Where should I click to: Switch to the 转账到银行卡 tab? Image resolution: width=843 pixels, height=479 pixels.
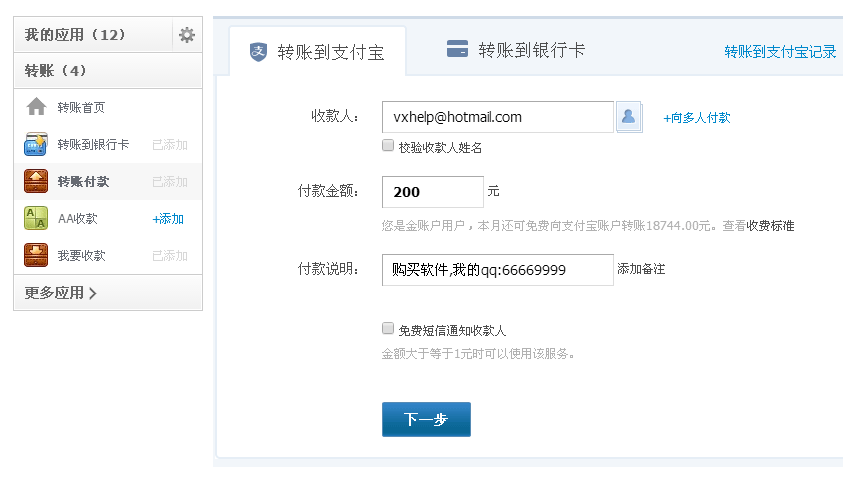516,50
